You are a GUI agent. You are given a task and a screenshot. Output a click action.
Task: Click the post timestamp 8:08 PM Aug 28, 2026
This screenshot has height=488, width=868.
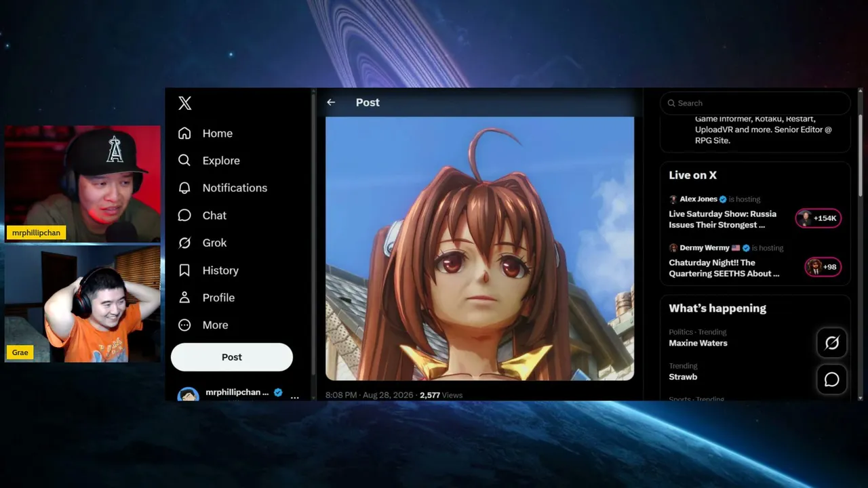[x=370, y=395]
